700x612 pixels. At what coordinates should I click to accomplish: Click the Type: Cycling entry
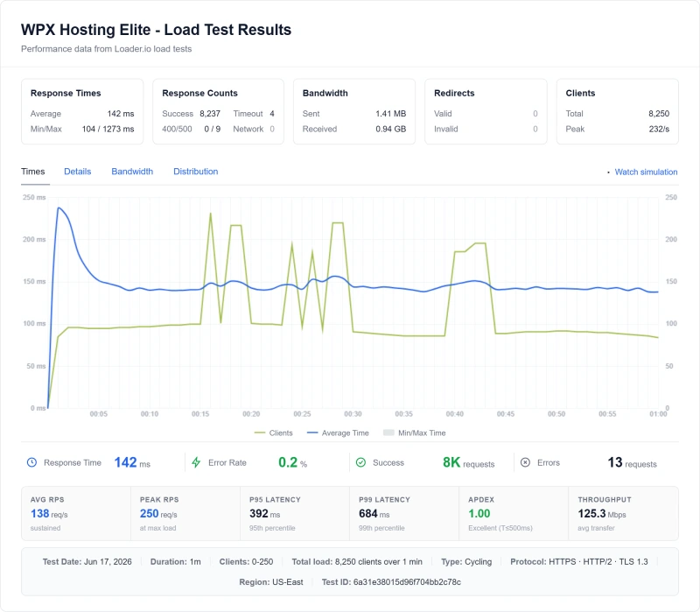click(466, 561)
